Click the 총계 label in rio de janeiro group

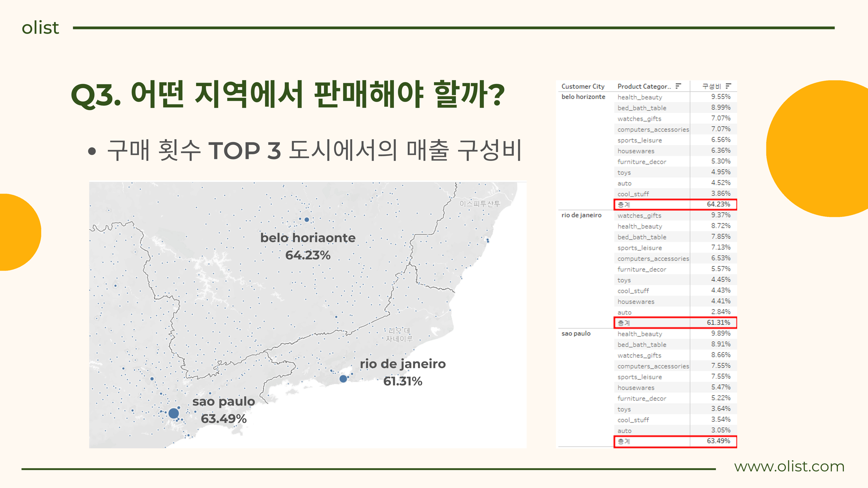tap(624, 323)
